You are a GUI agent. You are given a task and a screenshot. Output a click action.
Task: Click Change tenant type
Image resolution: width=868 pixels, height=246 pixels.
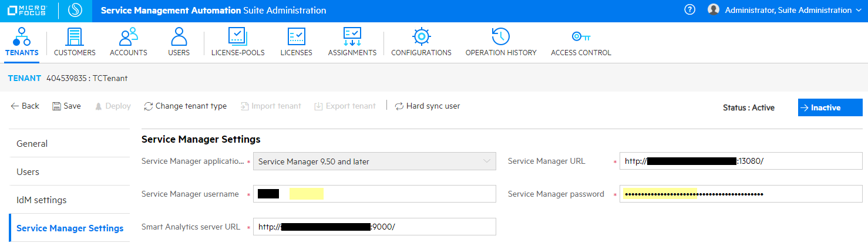click(x=186, y=106)
